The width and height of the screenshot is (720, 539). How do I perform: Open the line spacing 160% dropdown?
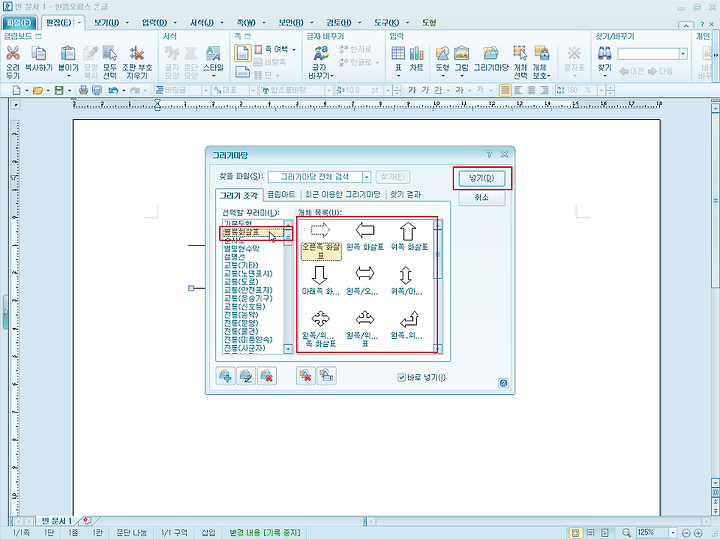(601, 90)
